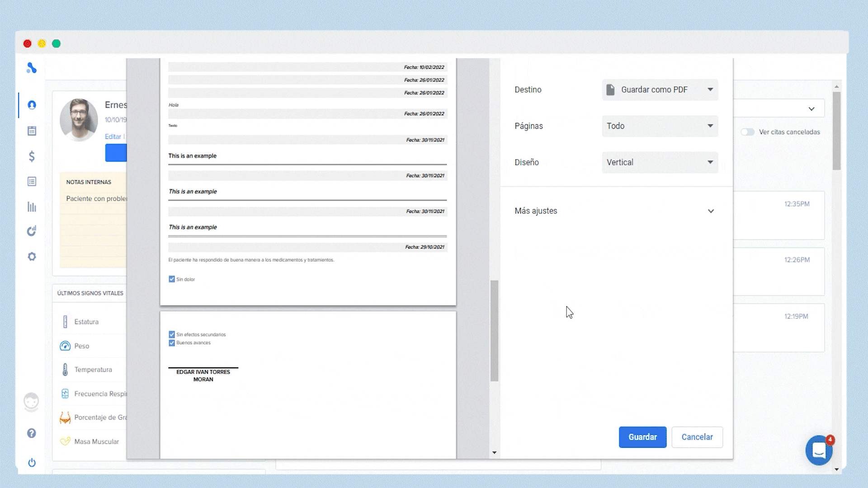Toggle the Buenos avances checkbox

(x=172, y=343)
